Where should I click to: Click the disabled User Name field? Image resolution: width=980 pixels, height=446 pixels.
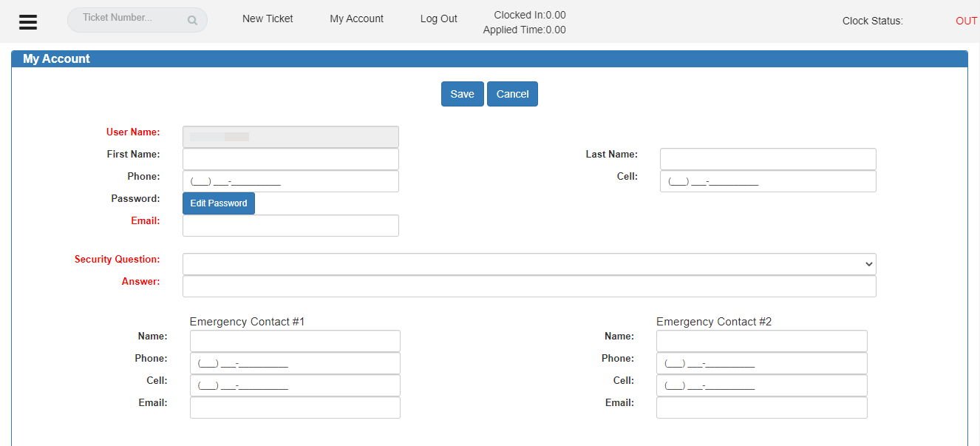290,137
